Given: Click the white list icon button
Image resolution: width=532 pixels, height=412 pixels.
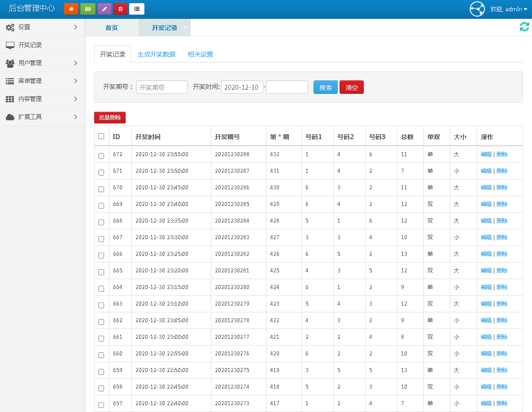Looking at the screenshot, I should (x=137, y=9).
